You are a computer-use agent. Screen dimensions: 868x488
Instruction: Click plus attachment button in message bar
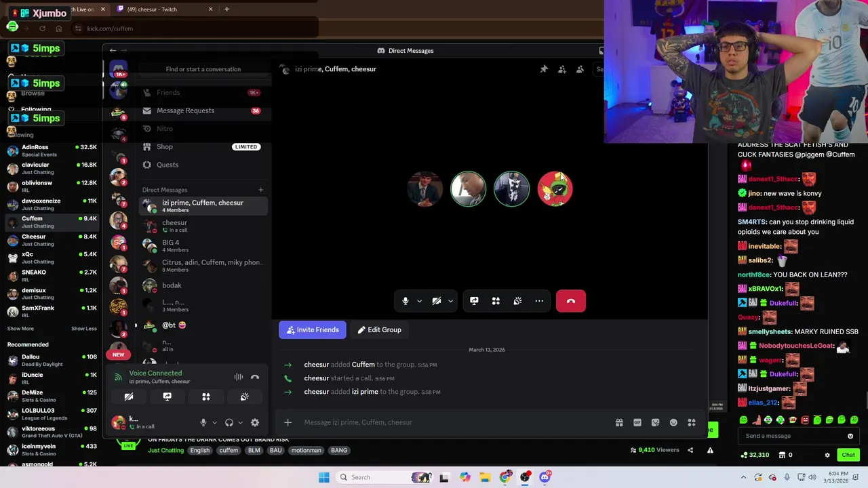pos(288,422)
